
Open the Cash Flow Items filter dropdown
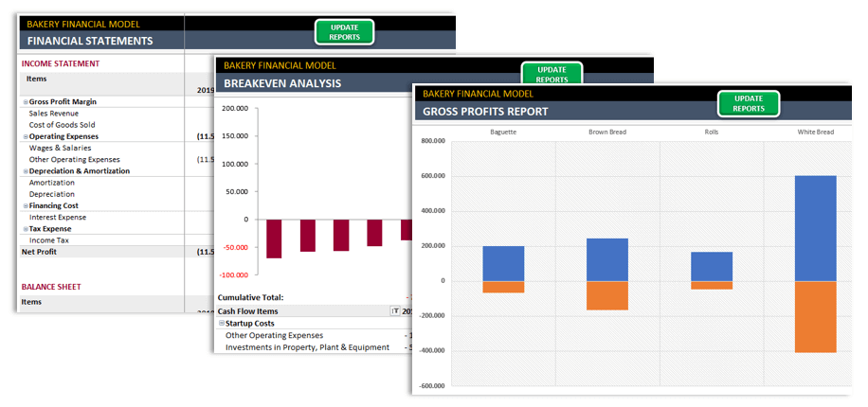tap(395, 311)
